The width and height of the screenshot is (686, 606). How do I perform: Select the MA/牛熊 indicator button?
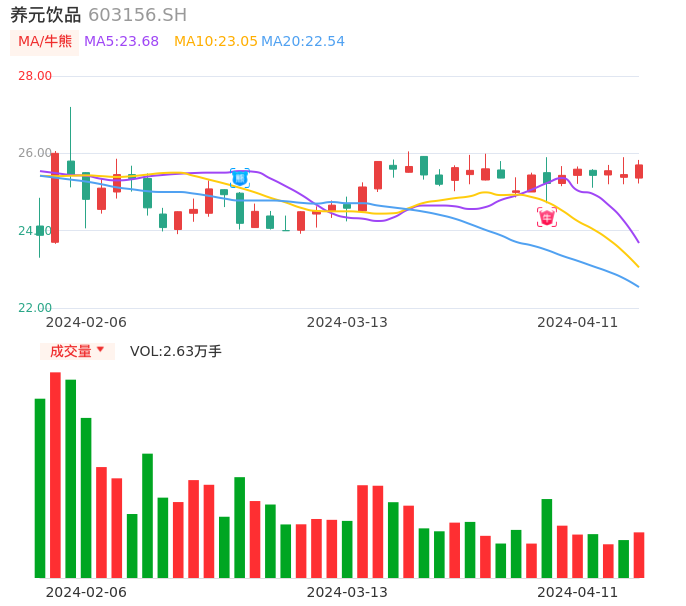click(45, 42)
